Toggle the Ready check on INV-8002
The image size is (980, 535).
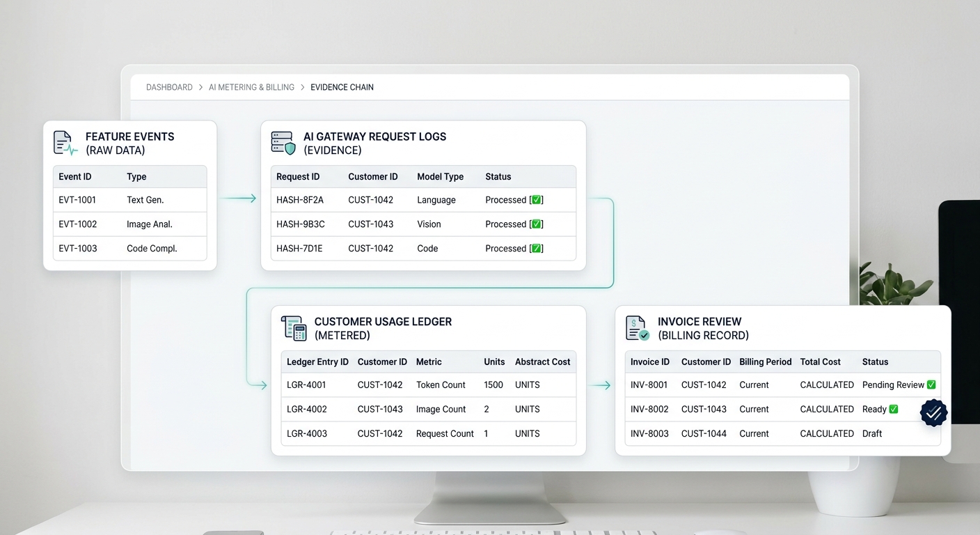[x=894, y=409]
